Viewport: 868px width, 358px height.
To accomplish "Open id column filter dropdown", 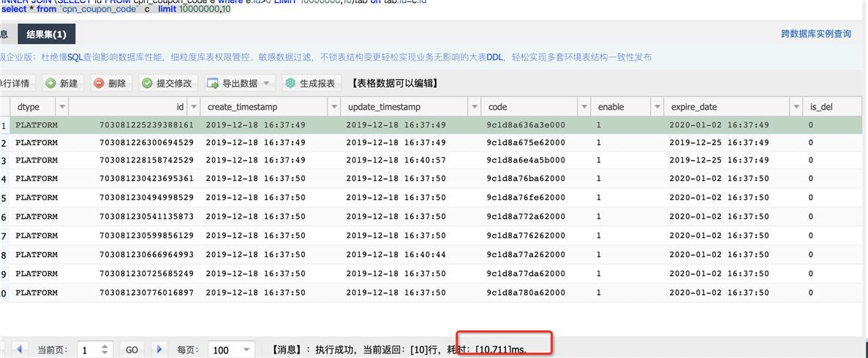I will pyautogui.click(x=194, y=107).
